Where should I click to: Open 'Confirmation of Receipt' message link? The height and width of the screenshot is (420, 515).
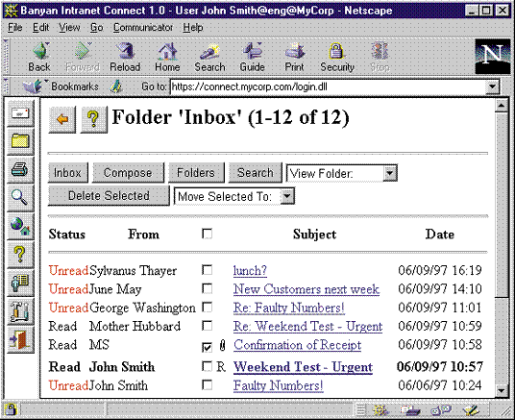tap(297, 345)
